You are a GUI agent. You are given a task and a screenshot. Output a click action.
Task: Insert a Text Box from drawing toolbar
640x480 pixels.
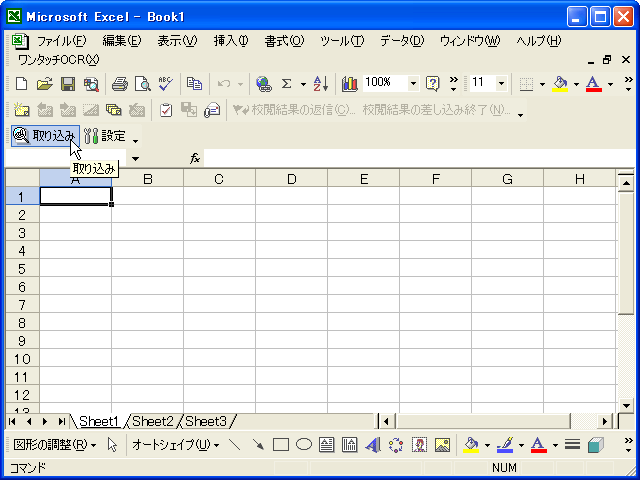(x=326, y=445)
